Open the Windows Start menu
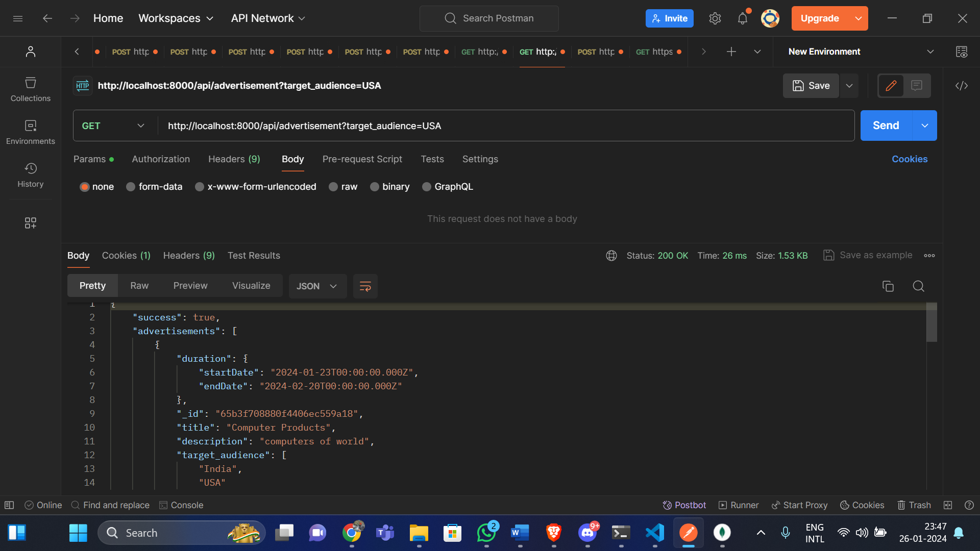 [78, 533]
